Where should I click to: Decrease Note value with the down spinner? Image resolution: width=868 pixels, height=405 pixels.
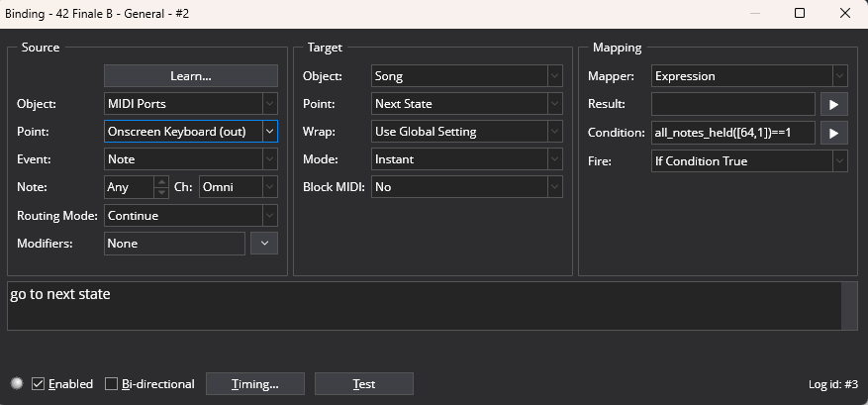click(x=161, y=192)
